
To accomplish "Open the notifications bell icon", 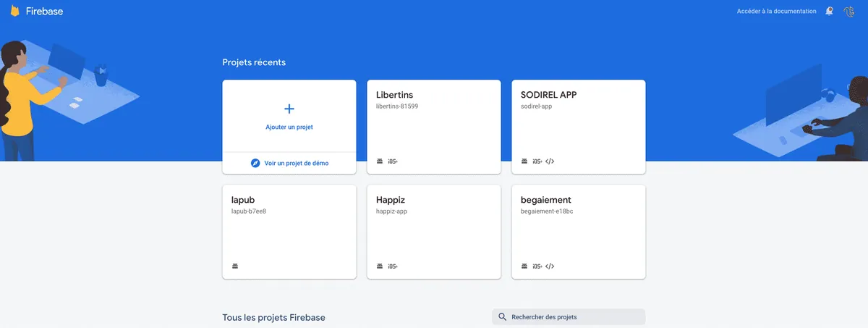I will tap(829, 11).
